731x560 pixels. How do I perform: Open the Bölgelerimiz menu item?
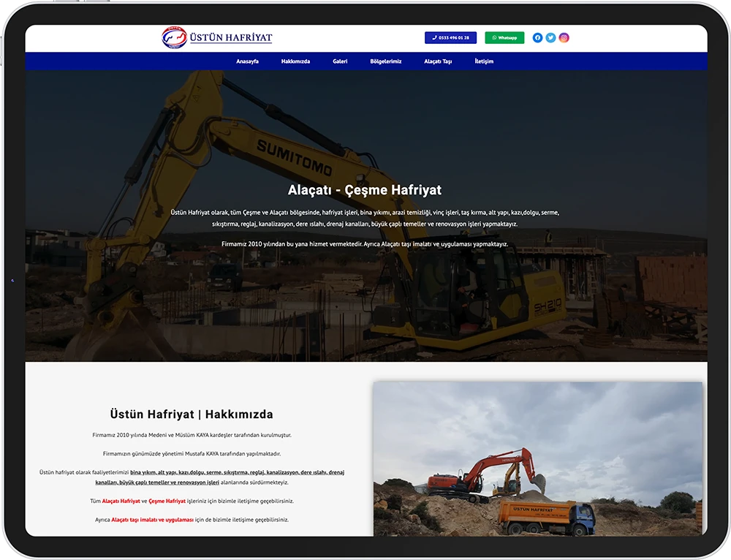tap(386, 61)
